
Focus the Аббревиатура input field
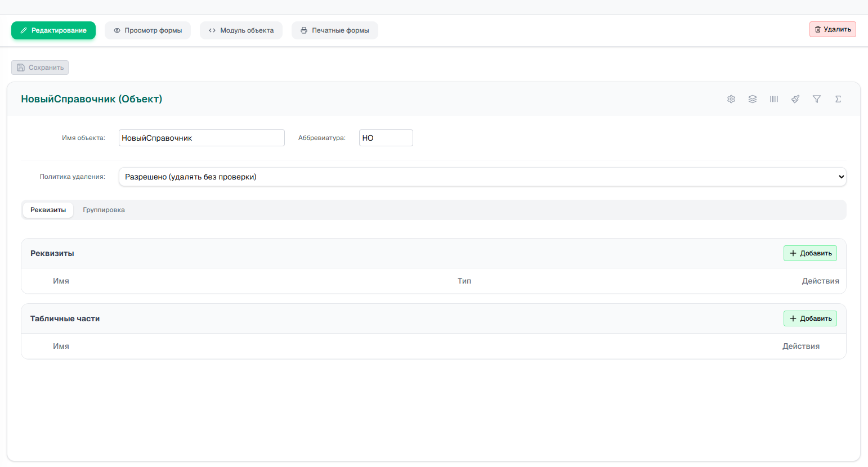click(x=386, y=138)
